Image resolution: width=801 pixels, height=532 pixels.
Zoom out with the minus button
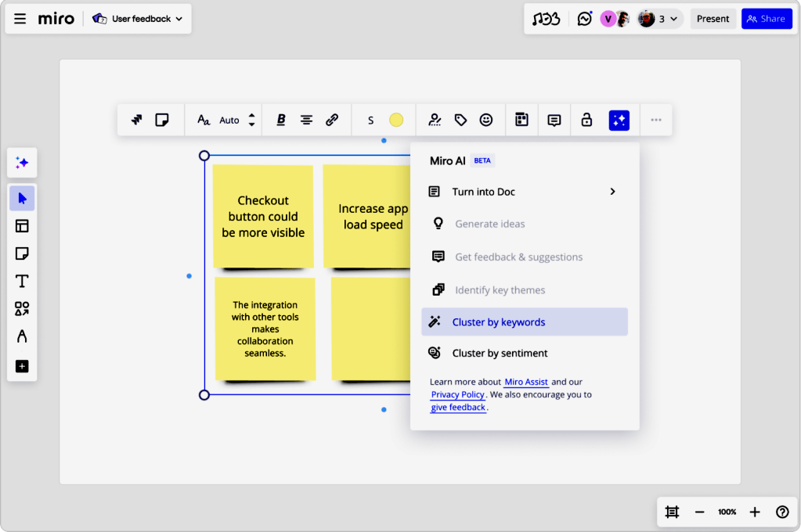[699, 512]
